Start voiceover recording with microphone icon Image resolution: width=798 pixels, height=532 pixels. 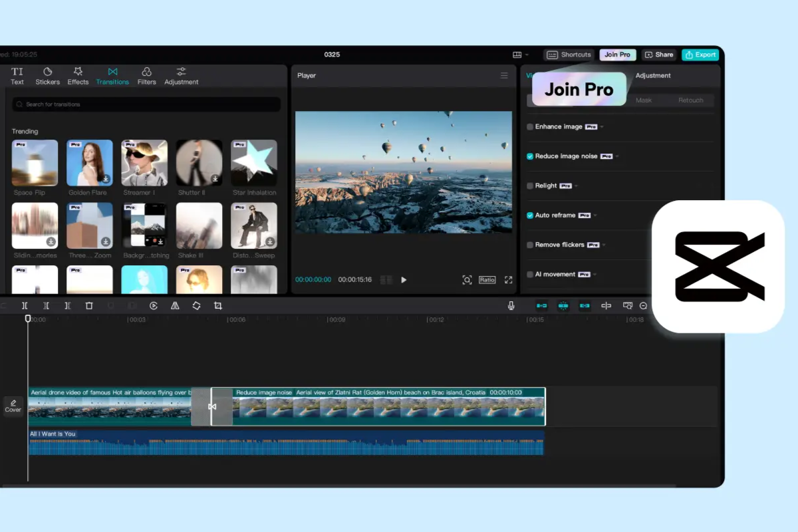(511, 306)
